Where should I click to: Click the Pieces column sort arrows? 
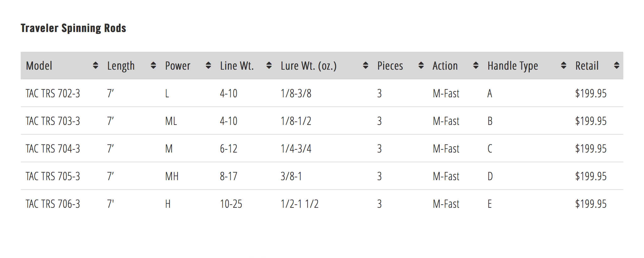coord(421,66)
